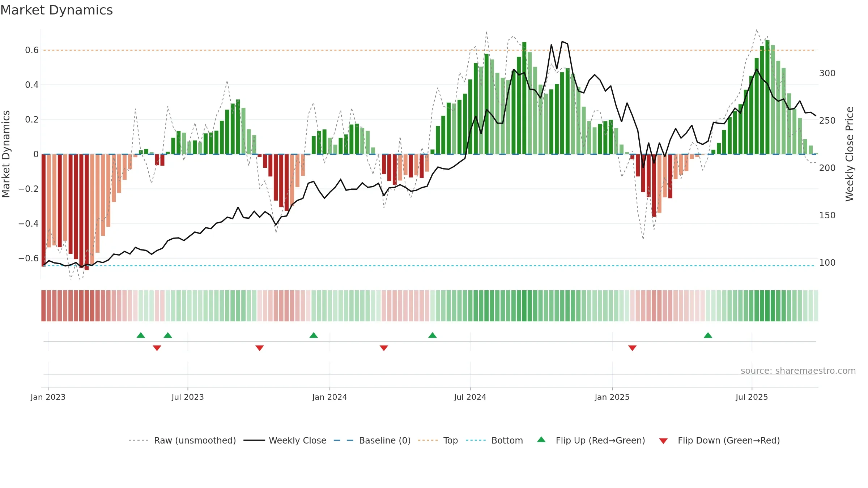Select the first Flip Up marker after Jan 2023
Viewport: 868px width, 488px height.
(x=141, y=335)
